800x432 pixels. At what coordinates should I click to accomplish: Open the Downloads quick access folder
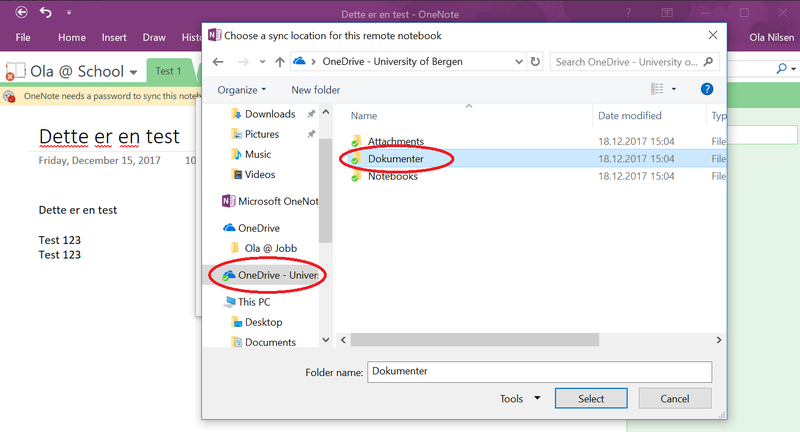click(269, 114)
